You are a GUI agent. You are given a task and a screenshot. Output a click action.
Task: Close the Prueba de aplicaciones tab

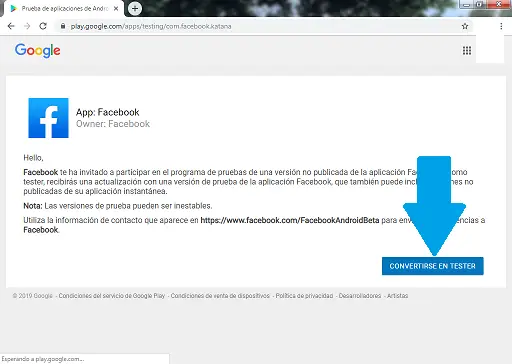pyautogui.click(x=116, y=9)
